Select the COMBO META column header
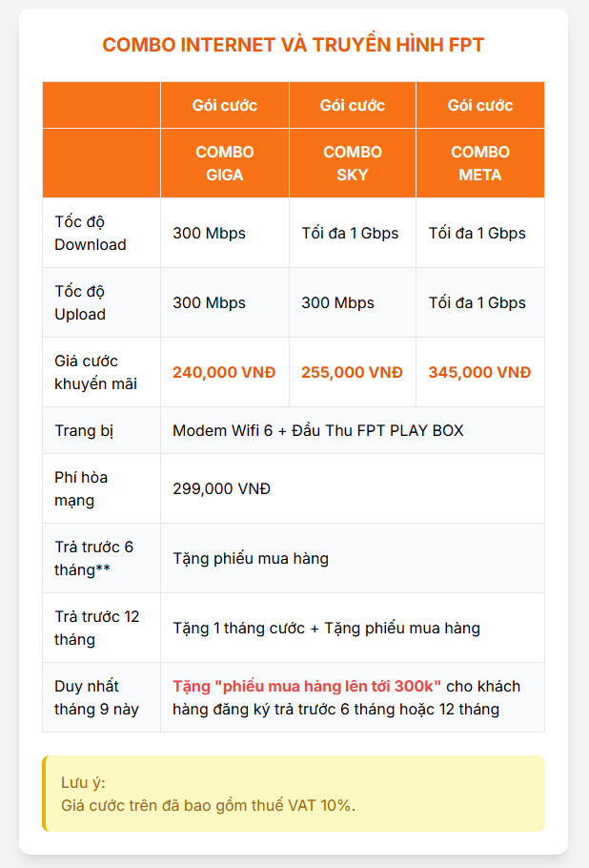This screenshot has width=589, height=868. click(480, 163)
